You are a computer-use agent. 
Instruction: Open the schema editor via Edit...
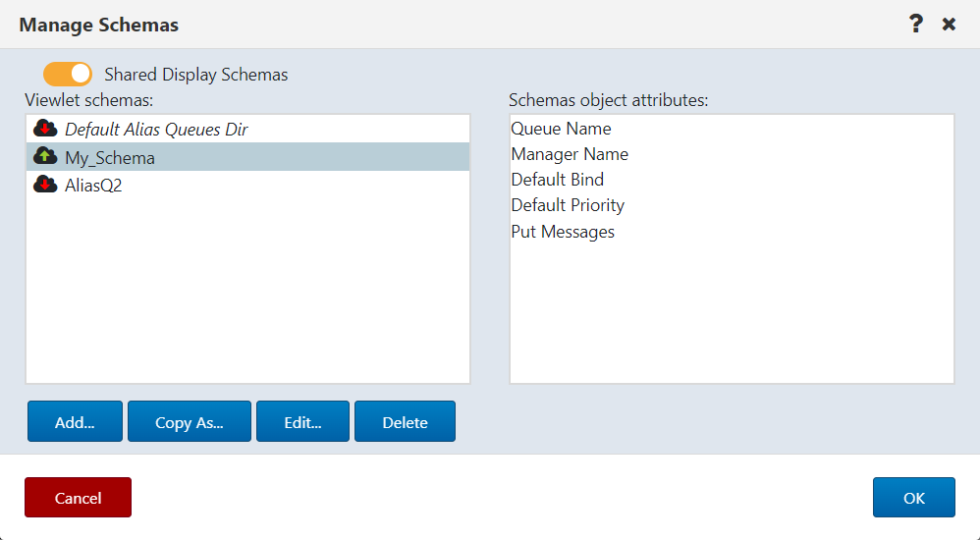(x=303, y=422)
